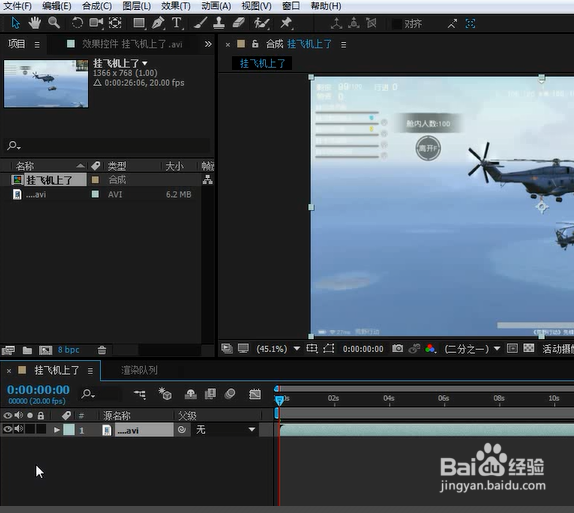Viewport: 574px width, 513px height.
Task: Open the 视图(V) menu
Action: (x=257, y=6)
